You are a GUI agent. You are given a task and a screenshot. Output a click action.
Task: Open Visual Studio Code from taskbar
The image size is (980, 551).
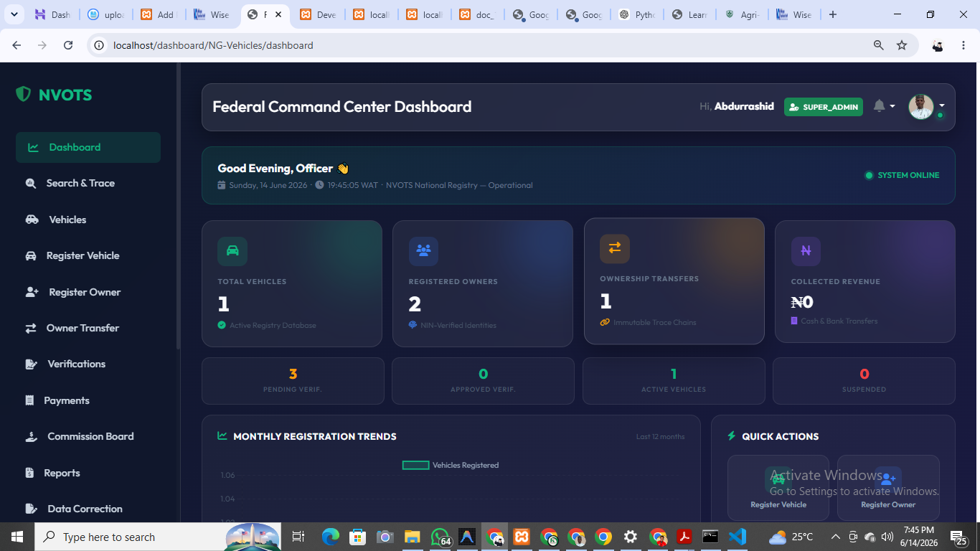738,537
